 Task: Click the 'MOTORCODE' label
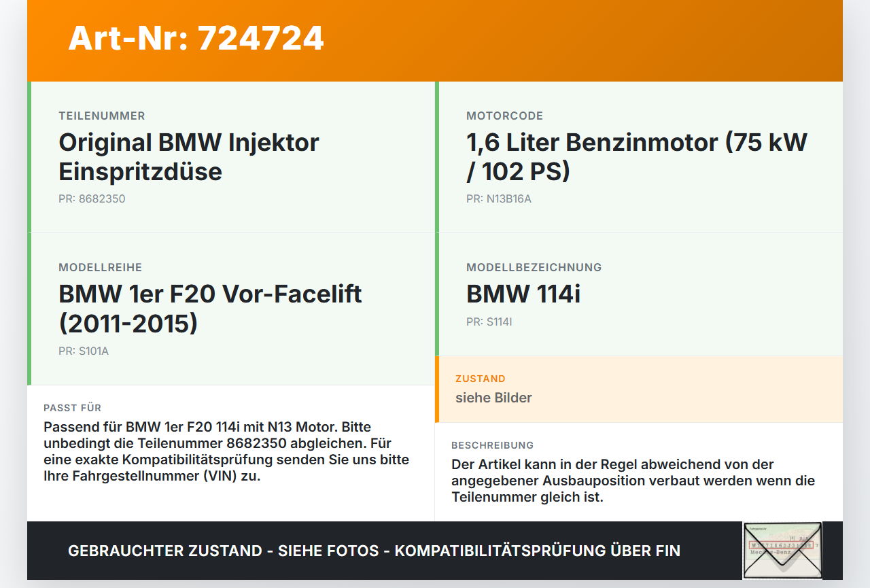click(505, 116)
